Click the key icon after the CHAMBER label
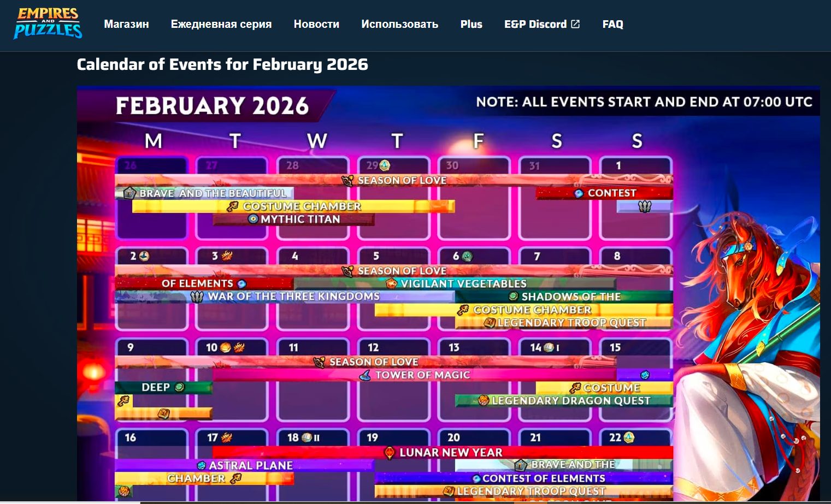Image resolution: width=831 pixels, height=504 pixels. tap(236, 478)
